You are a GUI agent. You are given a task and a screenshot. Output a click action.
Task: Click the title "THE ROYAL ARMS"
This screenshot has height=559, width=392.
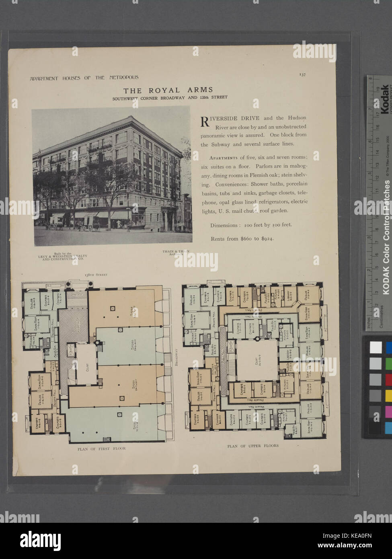[x=168, y=90]
